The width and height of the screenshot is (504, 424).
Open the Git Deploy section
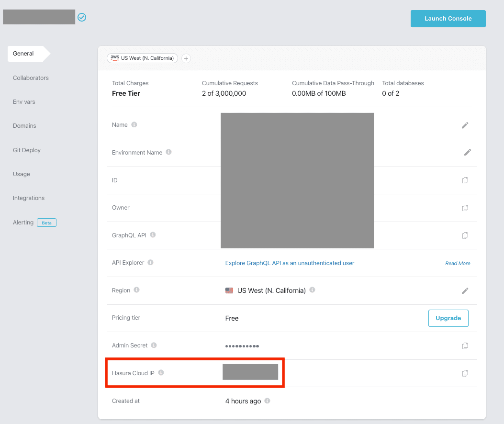click(27, 150)
